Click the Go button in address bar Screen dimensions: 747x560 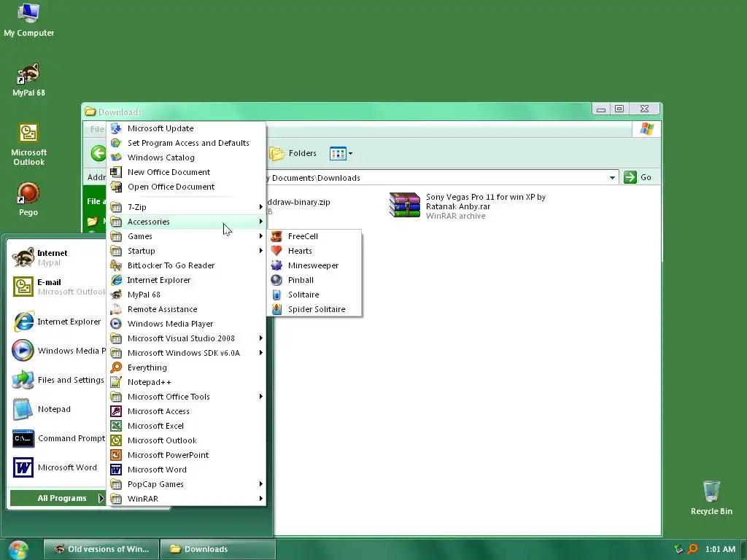[638, 178]
